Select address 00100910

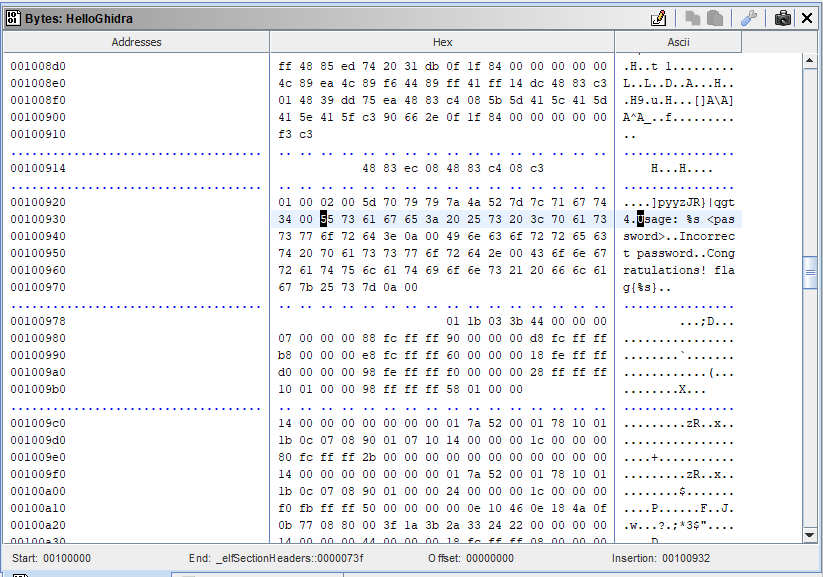click(38, 134)
